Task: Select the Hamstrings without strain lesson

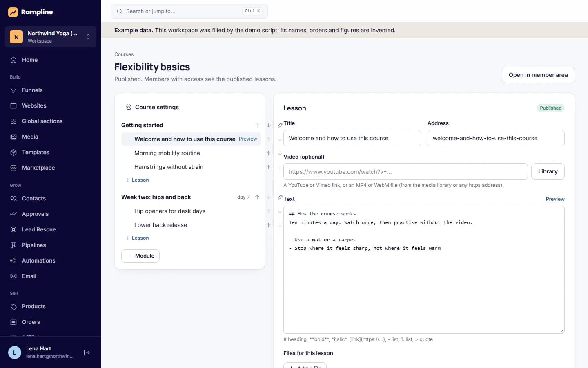Action: 169,167
